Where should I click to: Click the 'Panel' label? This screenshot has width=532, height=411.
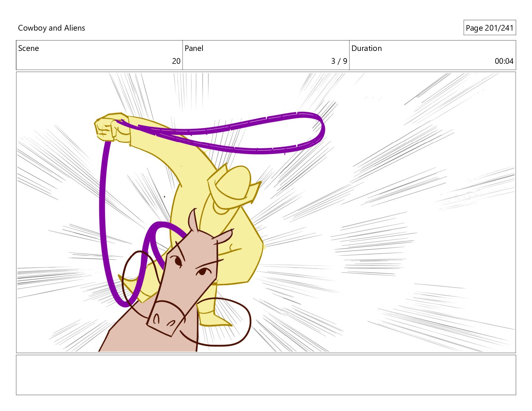click(x=194, y=48)
